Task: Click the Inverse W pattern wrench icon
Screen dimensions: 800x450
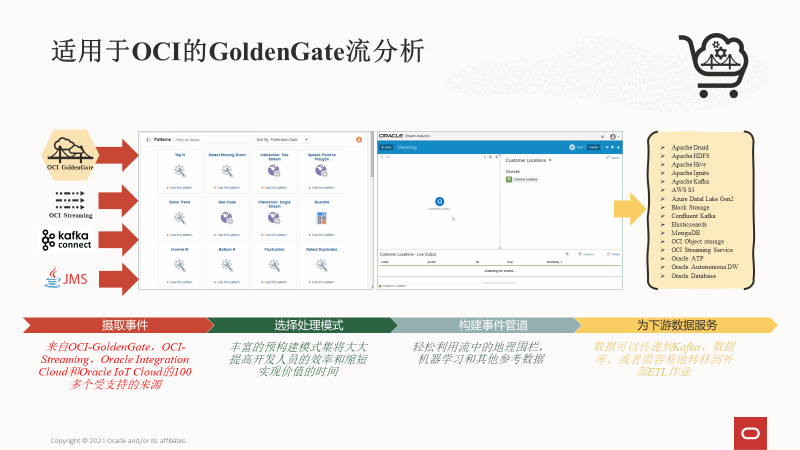Action: pos(180,265)
